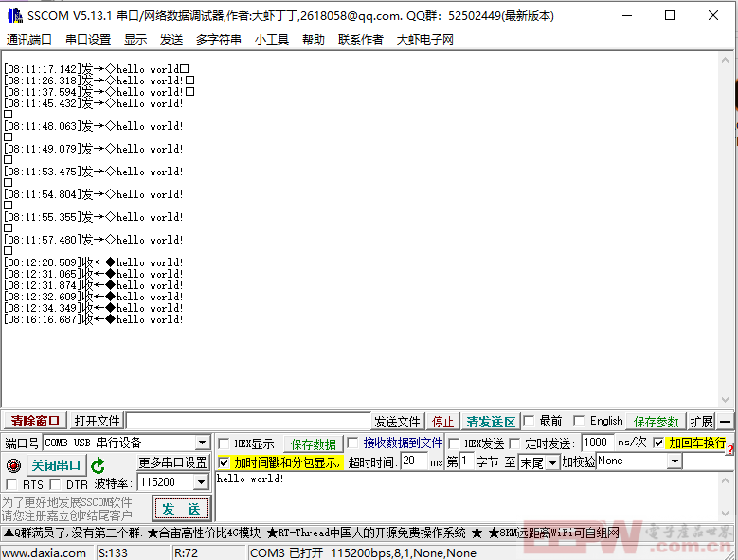Click the receive window scroll up arrow
Screen dimensions: 738x560
tap(725, 61)
